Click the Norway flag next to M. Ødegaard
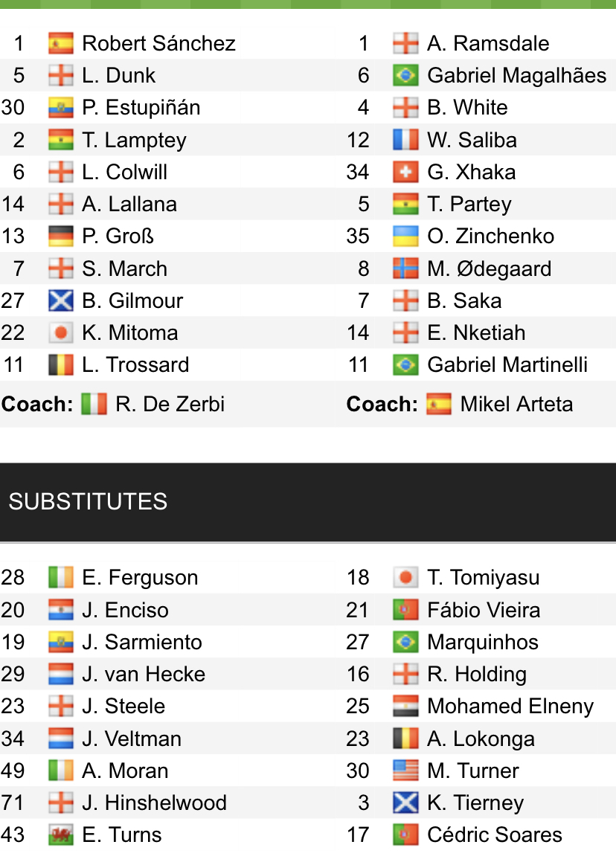This screenshot has width=616, height=862. (405, 268)
